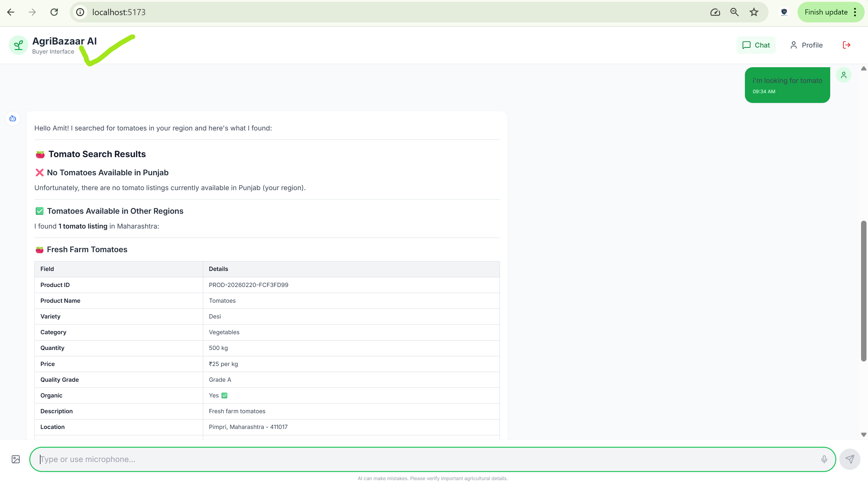
Task: Click the bot avatar icon
Action: pyautogui.click(x=13, y=118)
